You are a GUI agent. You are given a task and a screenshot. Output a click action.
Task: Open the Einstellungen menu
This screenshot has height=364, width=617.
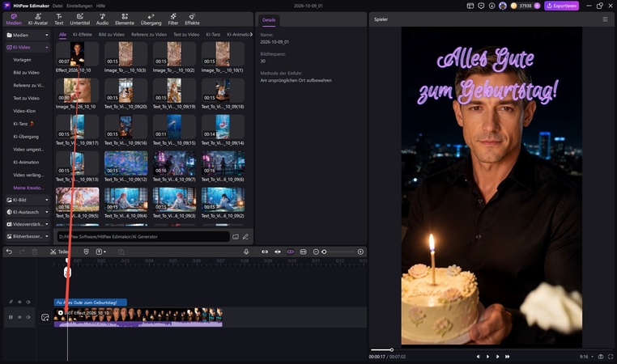[x=79, y=6]
